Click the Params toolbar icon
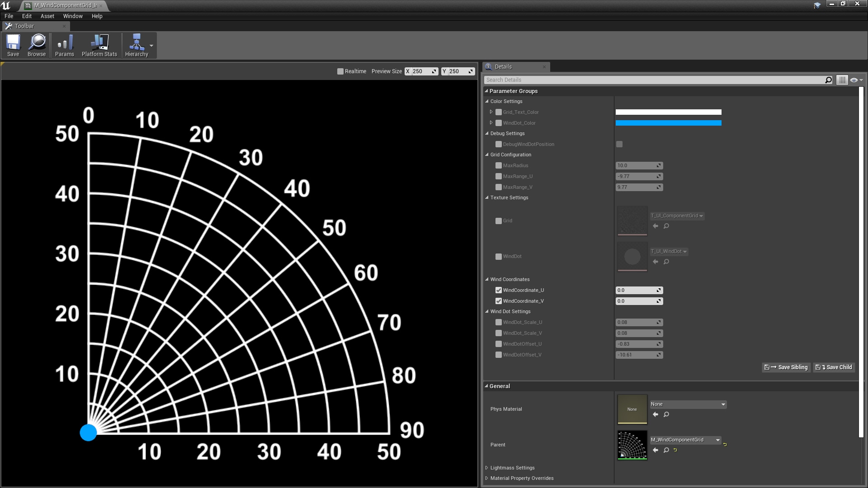The height and width of the screenshot is (488, 868). (64, 45)
